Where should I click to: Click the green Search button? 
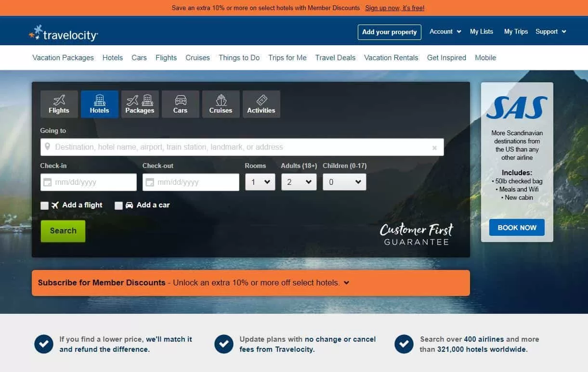[x=63, y=231]
